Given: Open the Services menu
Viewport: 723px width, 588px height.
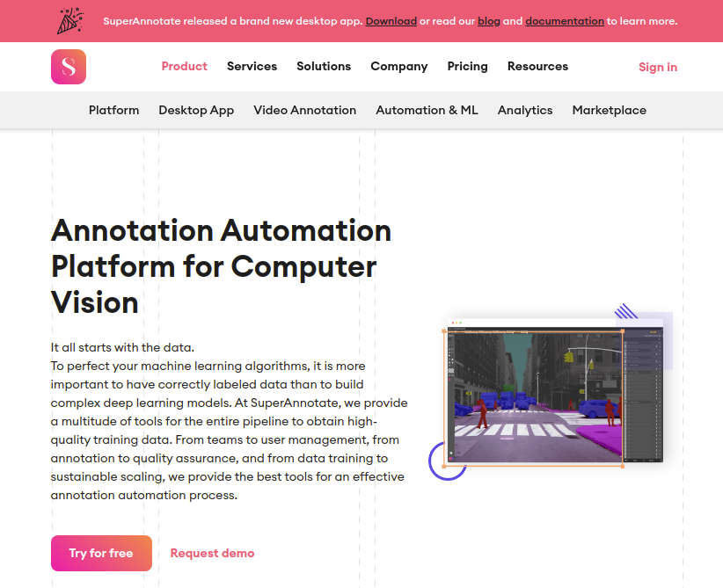Looking at the screenshot, I should [x=252, y=66].
